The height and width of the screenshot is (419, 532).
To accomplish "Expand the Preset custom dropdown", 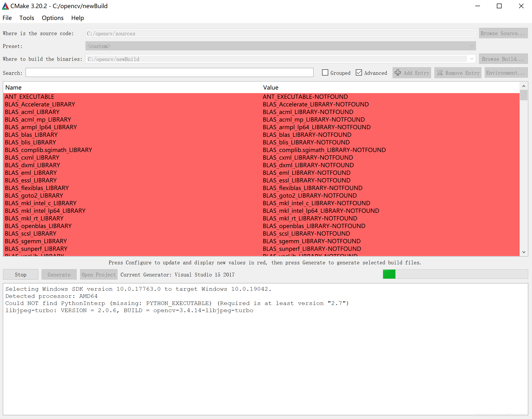I will [x=472, y=46].
